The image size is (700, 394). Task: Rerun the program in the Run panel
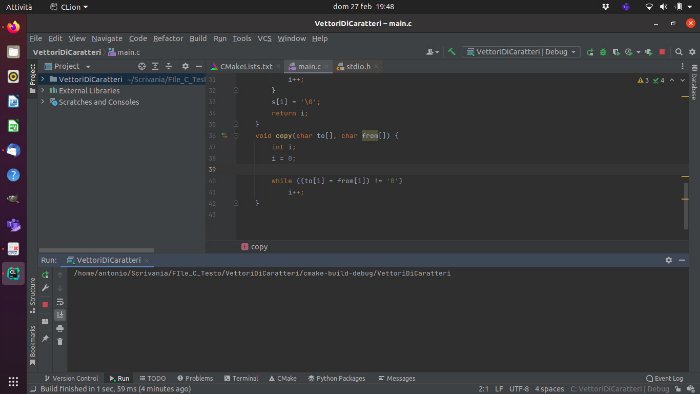click(45, 275)
